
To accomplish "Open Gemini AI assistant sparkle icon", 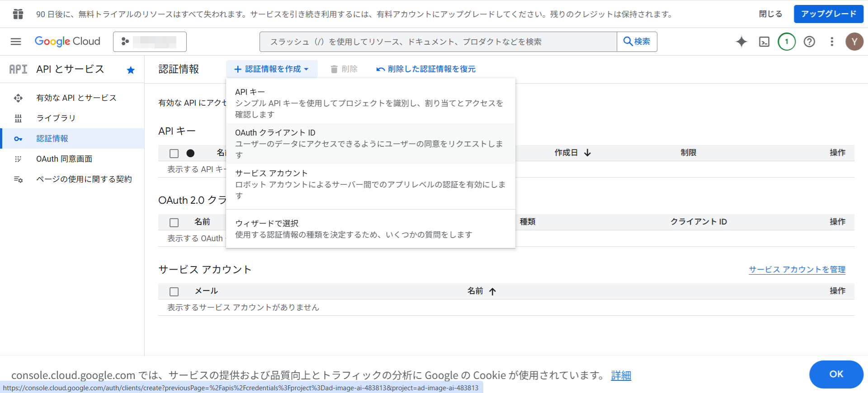I will [741, 42].
